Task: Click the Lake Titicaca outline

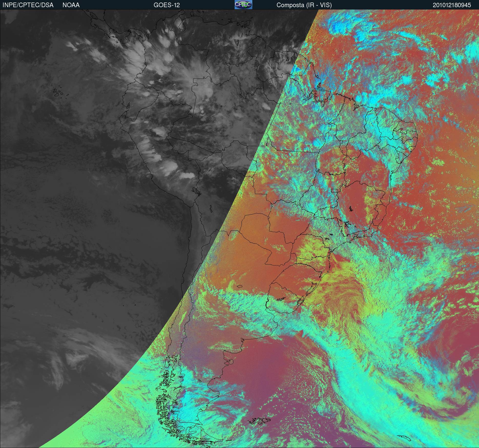Action: coord(195,191)
